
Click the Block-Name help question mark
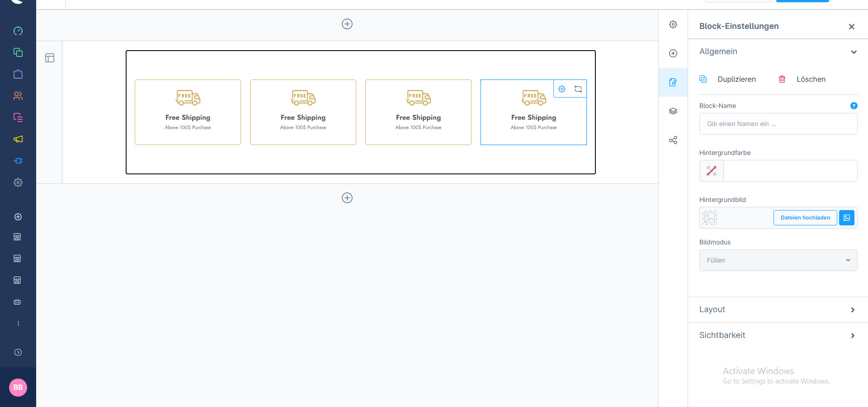pyautogui.click(x=854, y=106)
